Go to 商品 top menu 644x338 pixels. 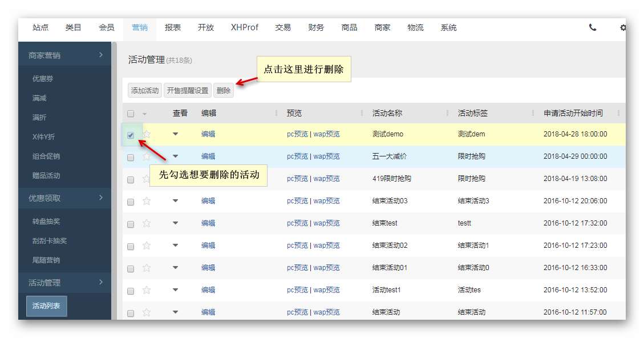click(x=349, y=27)
